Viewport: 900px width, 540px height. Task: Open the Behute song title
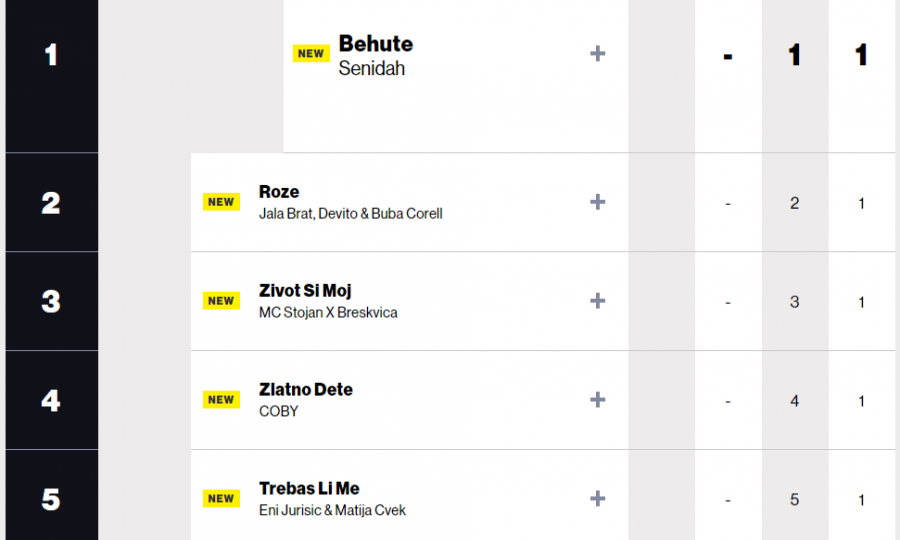point(376,44)
